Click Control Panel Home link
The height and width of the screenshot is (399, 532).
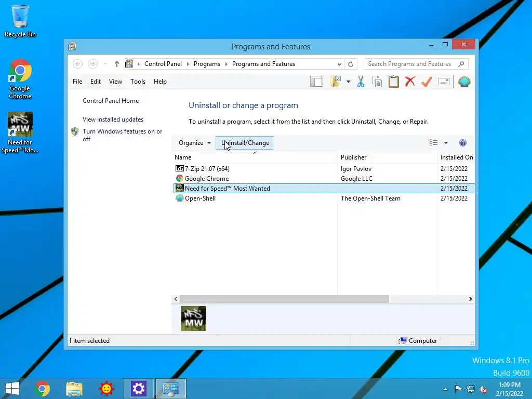(x=111, y=101)
